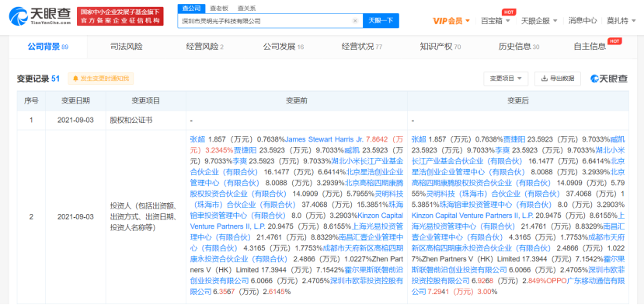Open the 张超 link in the 变更后 column

418,139
